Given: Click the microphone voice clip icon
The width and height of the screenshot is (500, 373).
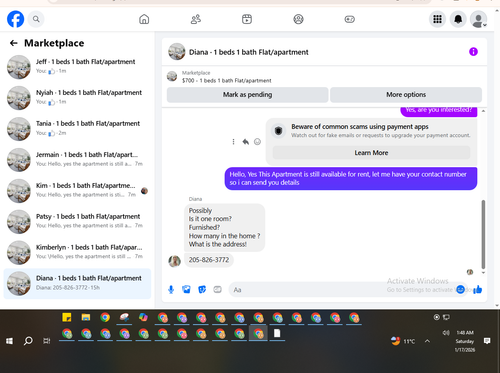Looking at the screenshot, I should 171,289.
